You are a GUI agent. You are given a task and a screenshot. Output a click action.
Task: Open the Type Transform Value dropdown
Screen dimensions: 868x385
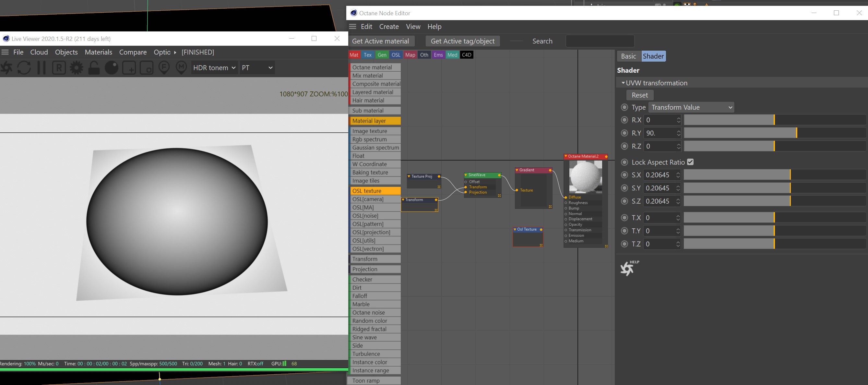point(691,107)
